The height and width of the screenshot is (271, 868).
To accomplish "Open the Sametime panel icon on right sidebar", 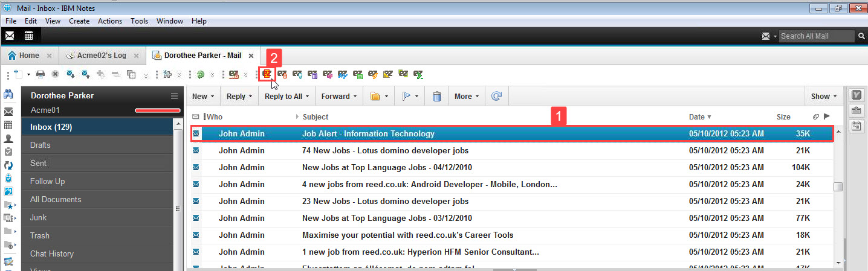I will [x=857, y=95].
